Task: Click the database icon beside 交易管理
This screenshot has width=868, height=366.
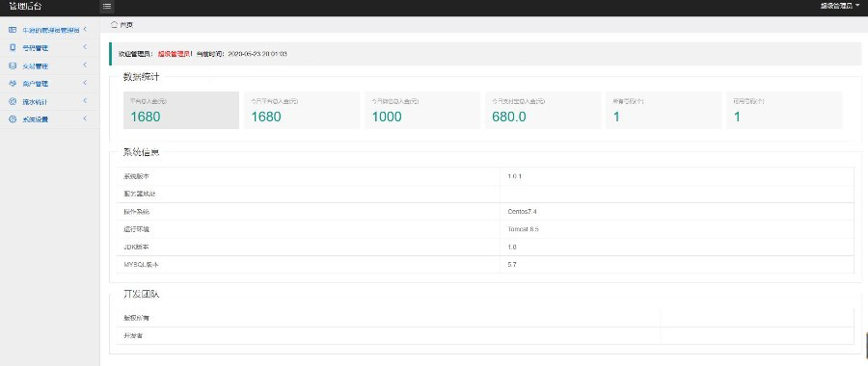Action: tap(13, 65)
